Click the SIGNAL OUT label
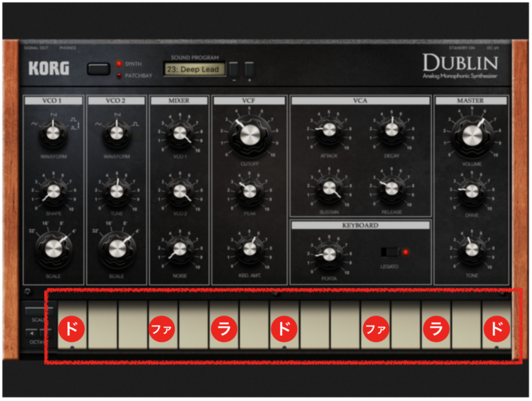This screenshot has width=532, height=401. (36, 48)
